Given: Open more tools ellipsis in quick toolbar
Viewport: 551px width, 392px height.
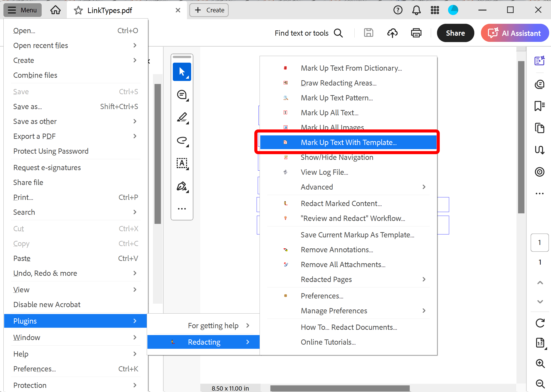Looking at the screenshot, I should click(182, 209).
